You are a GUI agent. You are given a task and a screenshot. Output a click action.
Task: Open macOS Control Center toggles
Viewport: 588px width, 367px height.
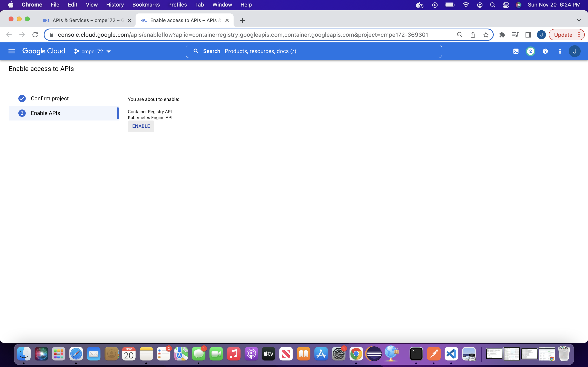pyautogui.click(x=506, y=5)
